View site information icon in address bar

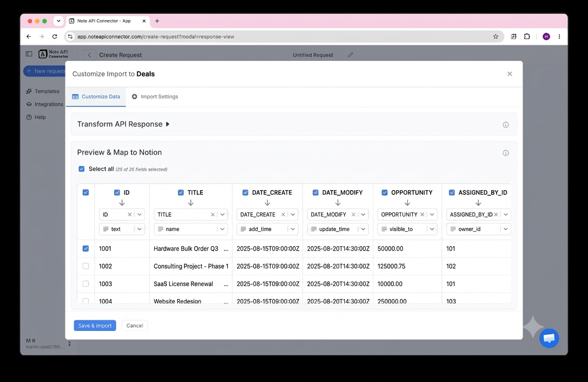(x=70, y=37)
